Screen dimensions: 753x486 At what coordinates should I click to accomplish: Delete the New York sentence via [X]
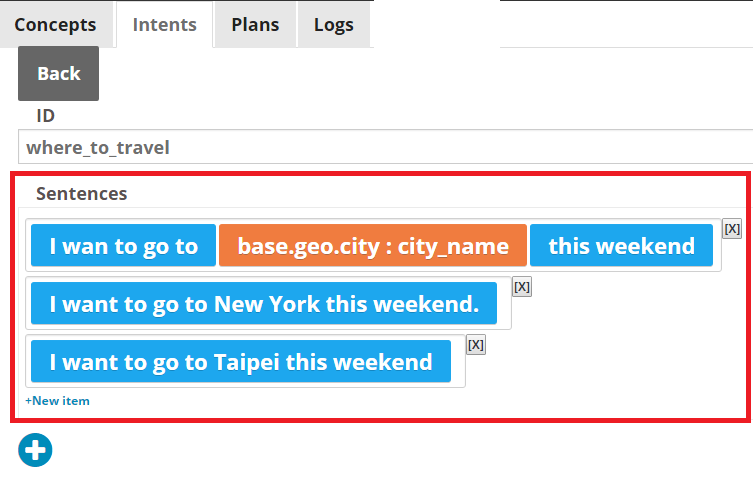click(x=522, y=287)
